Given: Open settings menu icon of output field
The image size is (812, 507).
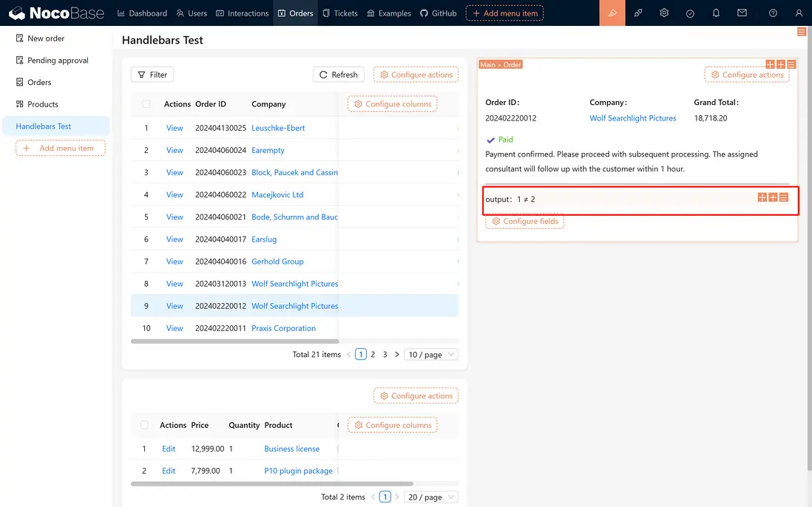Looking at the screenshot, I should pos(783,197).
